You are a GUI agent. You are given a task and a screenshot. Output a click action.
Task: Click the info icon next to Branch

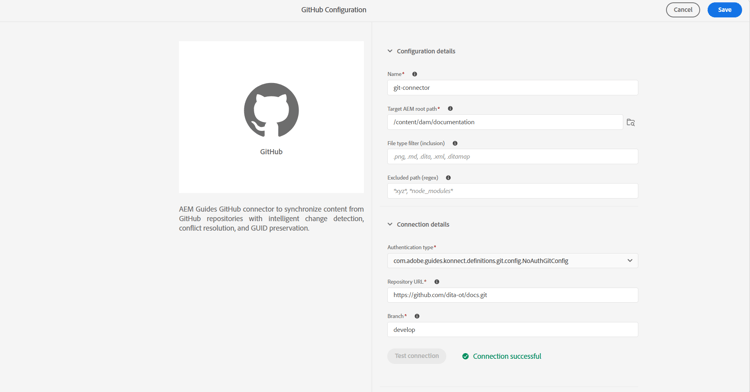tap(417, 316)
